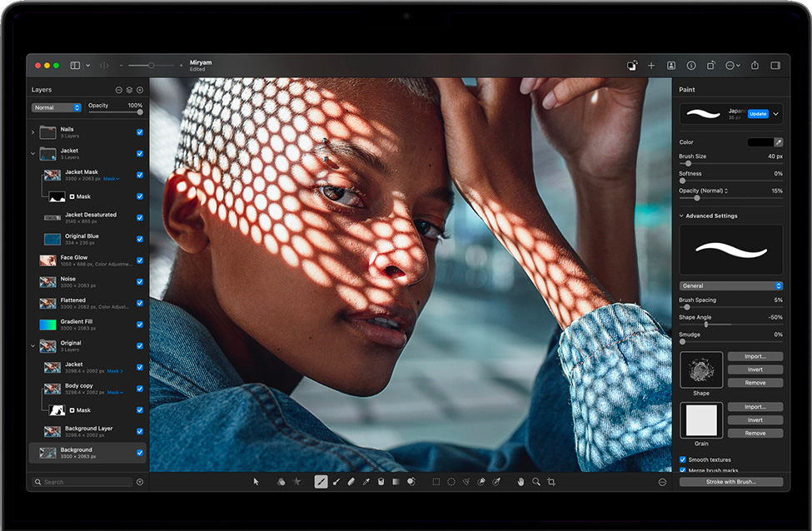This screenshot has height=531, width=812.
Task: Select the Paint brush tool in the bottom toolbar
Action: pyautogui.click(x=321, y=482)
